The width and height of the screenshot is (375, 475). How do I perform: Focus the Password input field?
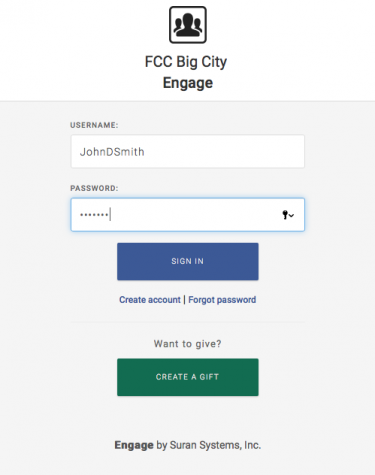pyautogui.click(x=188, y=215)
